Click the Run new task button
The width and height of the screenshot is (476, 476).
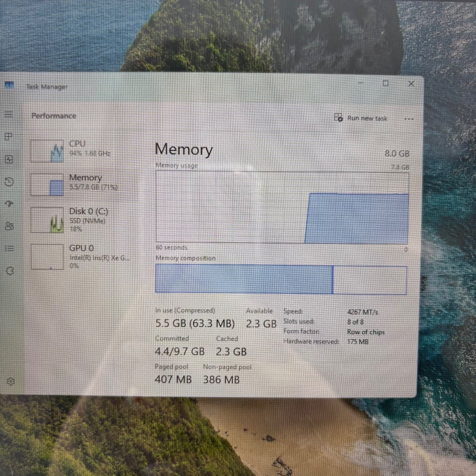point(361,118)
